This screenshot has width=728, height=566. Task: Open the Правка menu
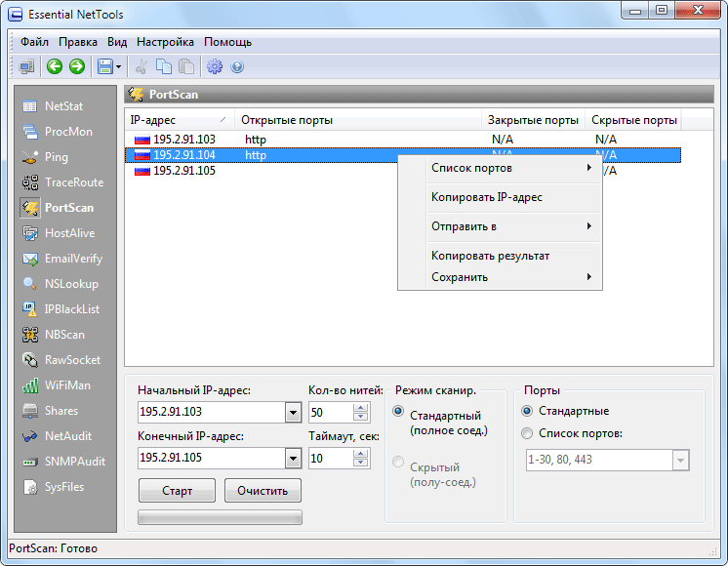click(78, 42)
